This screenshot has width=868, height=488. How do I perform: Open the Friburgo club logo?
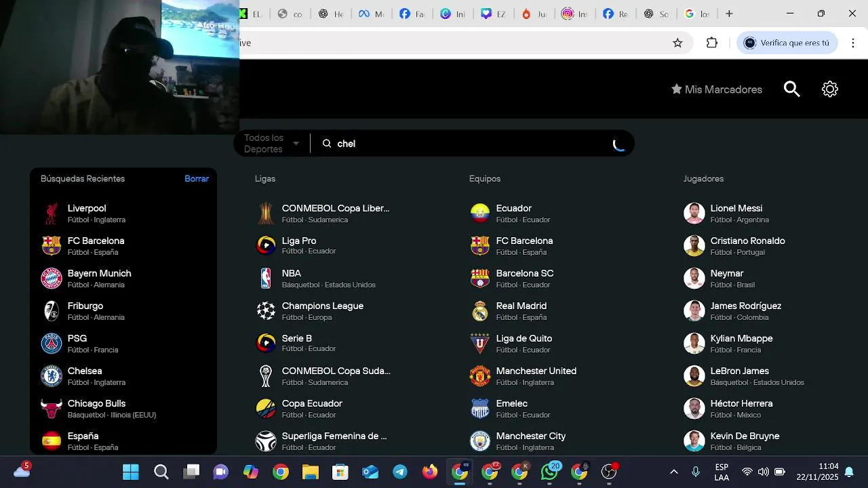52,311
